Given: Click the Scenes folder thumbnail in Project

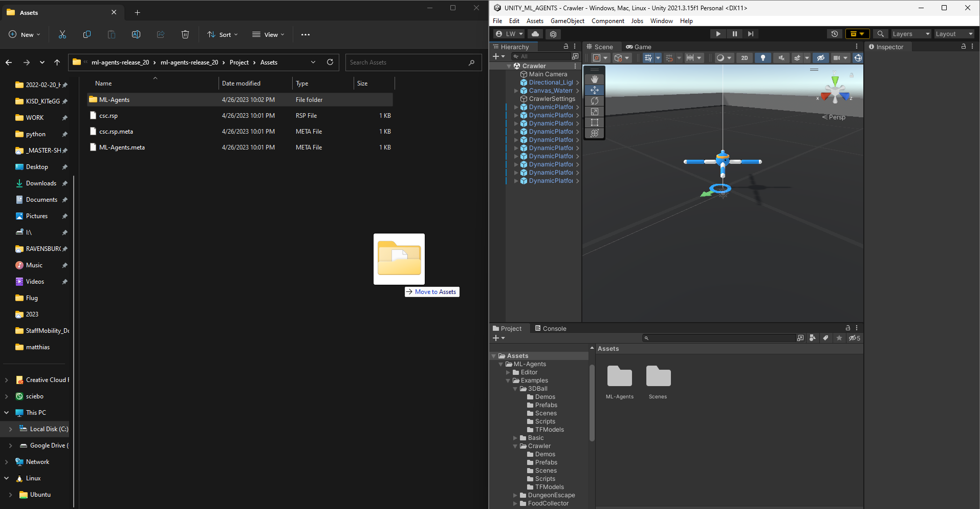Looking at the screenshot, I should tap(658, 382).
